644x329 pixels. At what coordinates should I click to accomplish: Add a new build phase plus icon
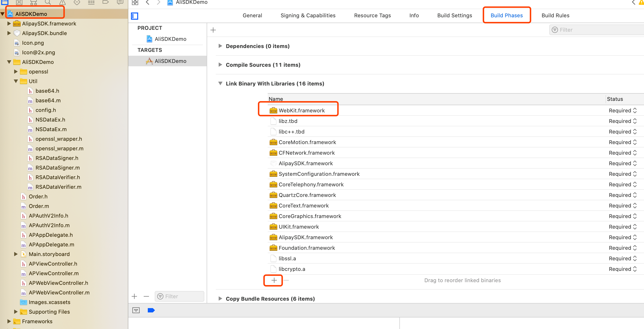[x=213, y=30]
